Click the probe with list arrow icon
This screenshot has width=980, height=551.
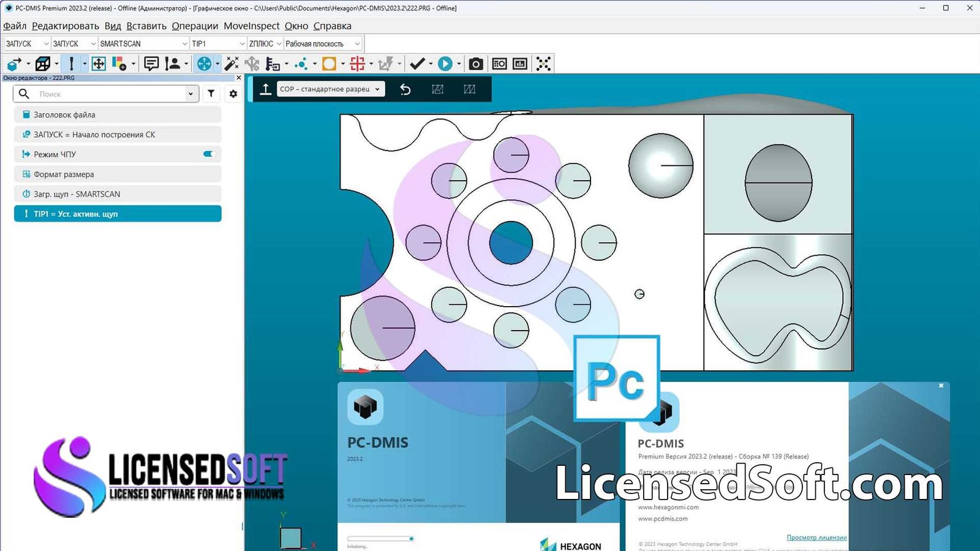point(273,64)
